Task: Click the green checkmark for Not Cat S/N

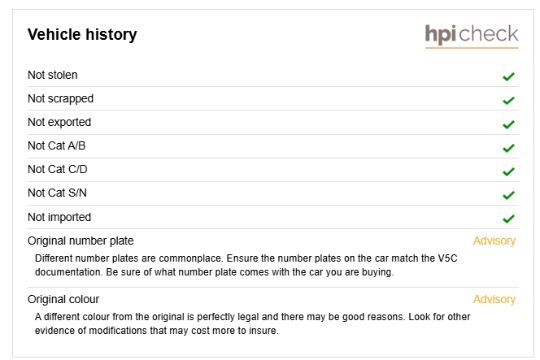Action: pos(508,195)
